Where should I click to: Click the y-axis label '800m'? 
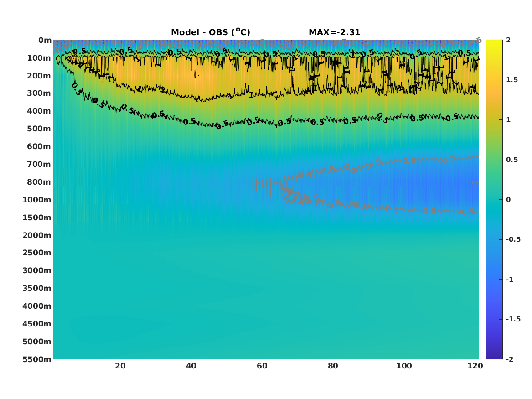point(39,182)
